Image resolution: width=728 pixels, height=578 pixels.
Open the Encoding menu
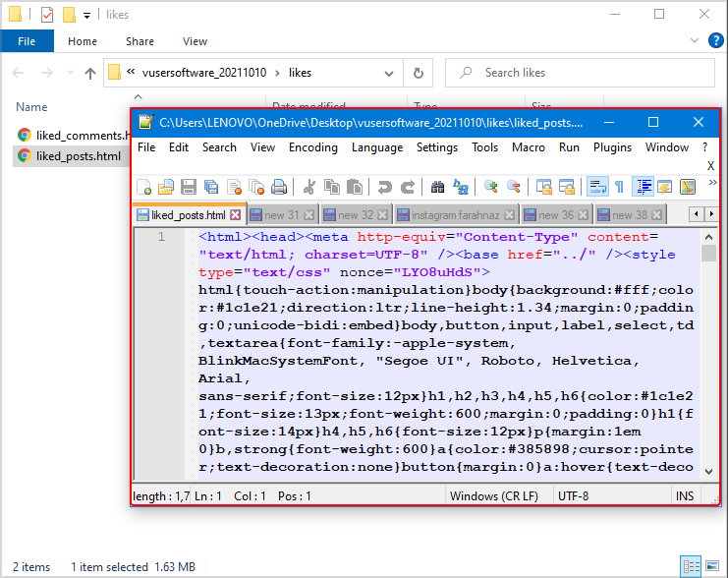pos(313,147)
